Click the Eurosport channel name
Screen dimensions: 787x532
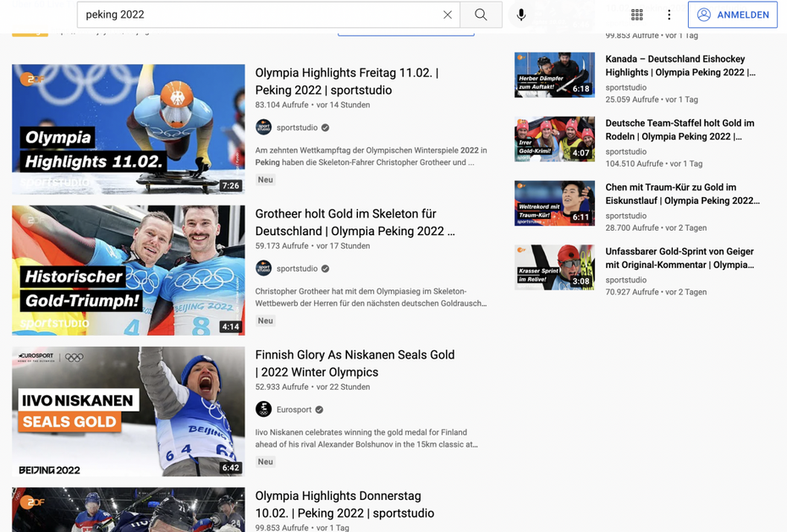(x=294, y=409)
